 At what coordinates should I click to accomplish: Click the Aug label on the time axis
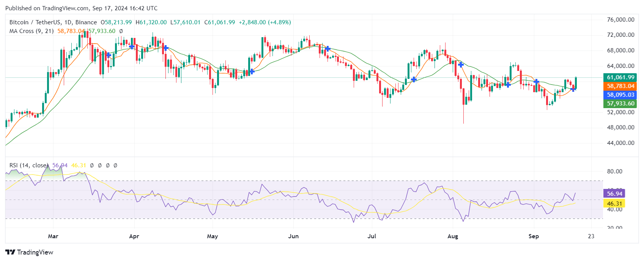[453, 236]
